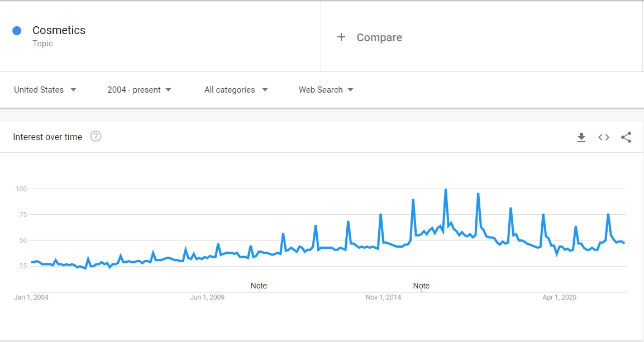
Task: Open help icon beside Interest over time
Action: click(96, 137)
